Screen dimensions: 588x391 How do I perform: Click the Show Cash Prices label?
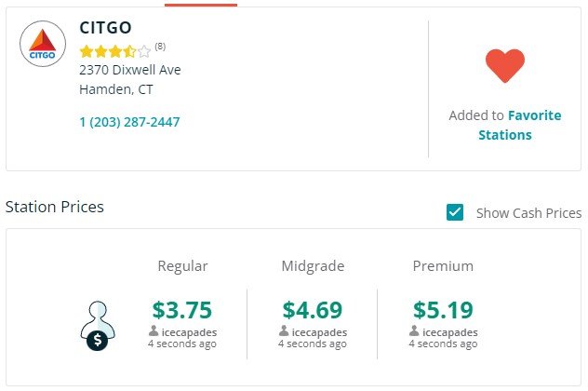pos(528,213)
